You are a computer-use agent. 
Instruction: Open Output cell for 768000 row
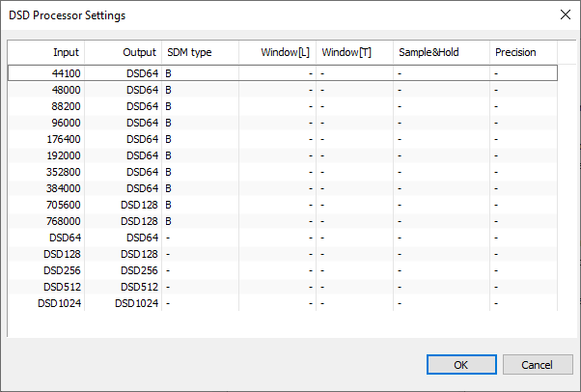click(123, 221)
